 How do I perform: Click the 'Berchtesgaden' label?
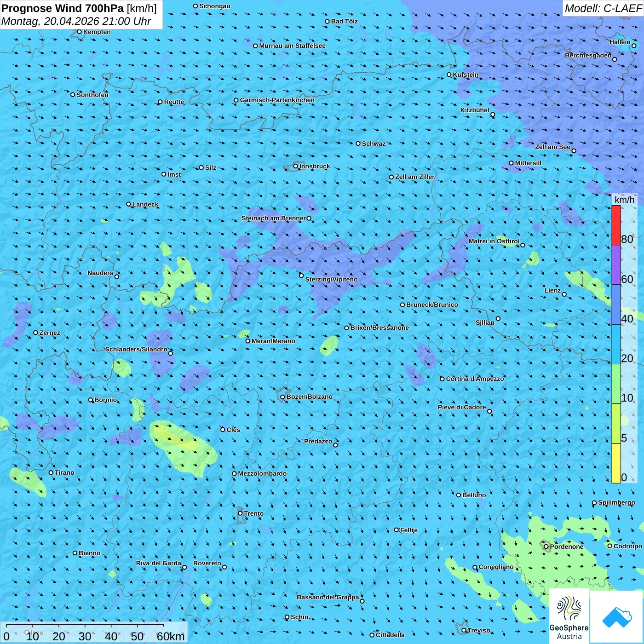click(588, 55)
